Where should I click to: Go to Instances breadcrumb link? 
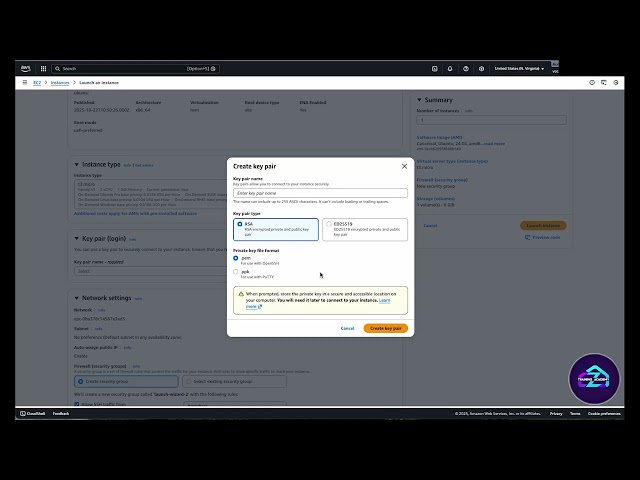coord(60,82)
